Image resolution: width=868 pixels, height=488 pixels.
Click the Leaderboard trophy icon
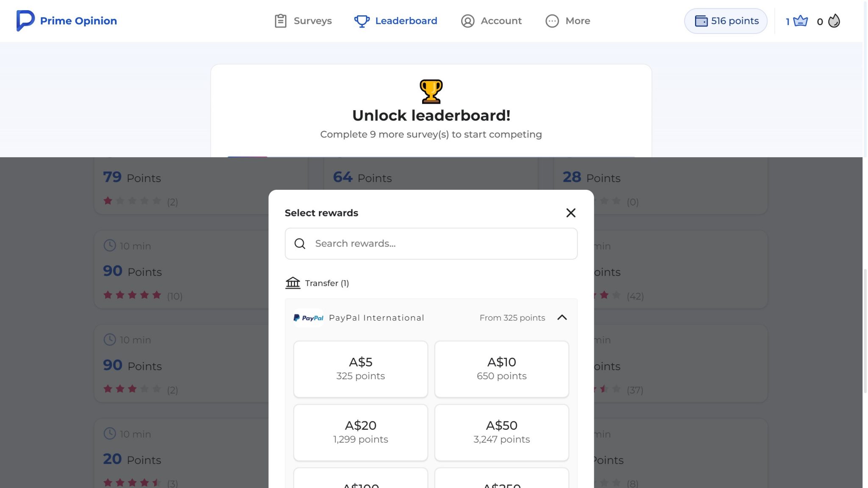click(x=362, y=20)
